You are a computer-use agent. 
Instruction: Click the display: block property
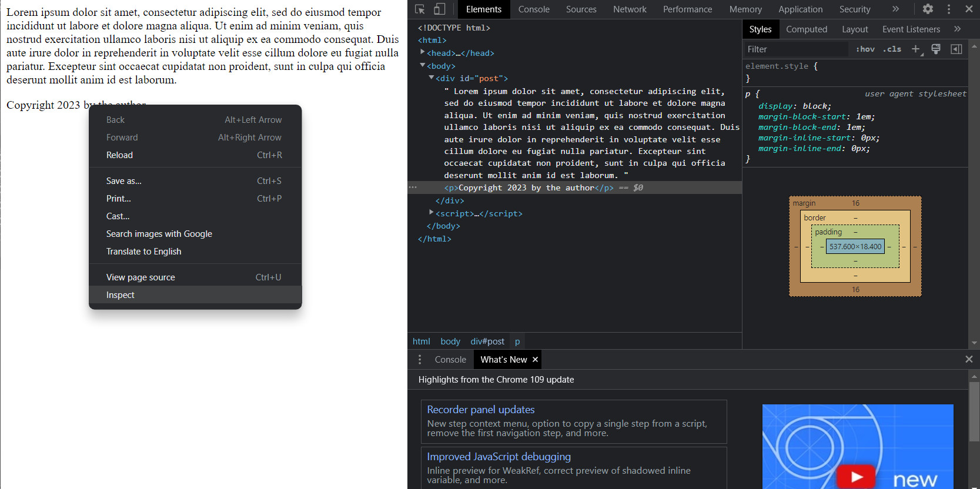point(795,106)
